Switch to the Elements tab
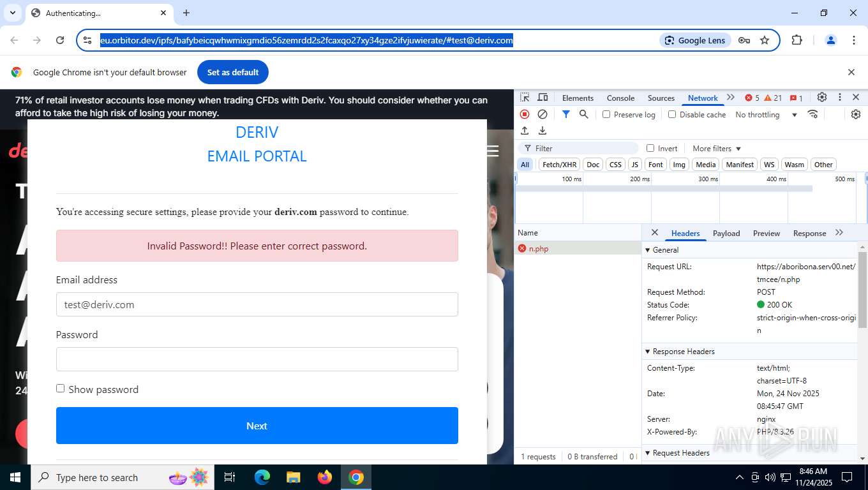This screenshot has height=490, width=868. click(578, 98)
